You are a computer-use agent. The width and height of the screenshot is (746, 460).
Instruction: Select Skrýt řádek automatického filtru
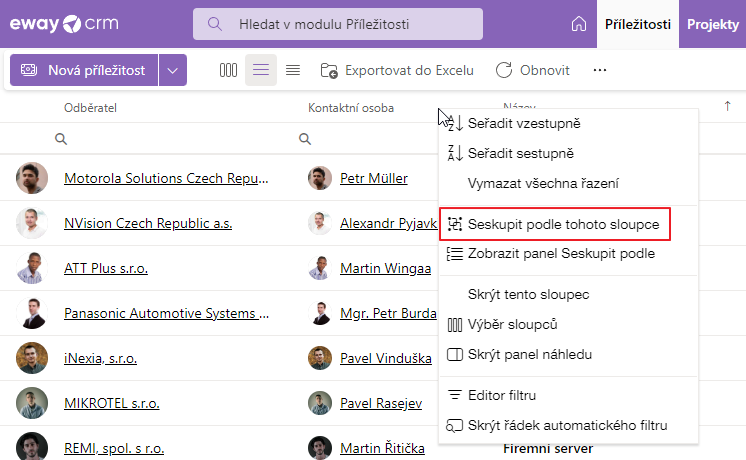click(x=568, y=425)
